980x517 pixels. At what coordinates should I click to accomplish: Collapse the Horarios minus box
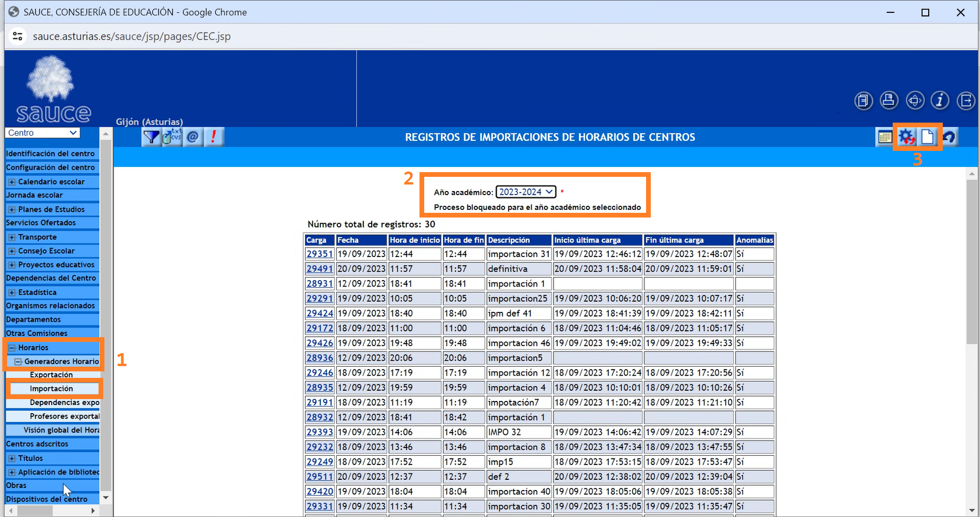point(12,348)
